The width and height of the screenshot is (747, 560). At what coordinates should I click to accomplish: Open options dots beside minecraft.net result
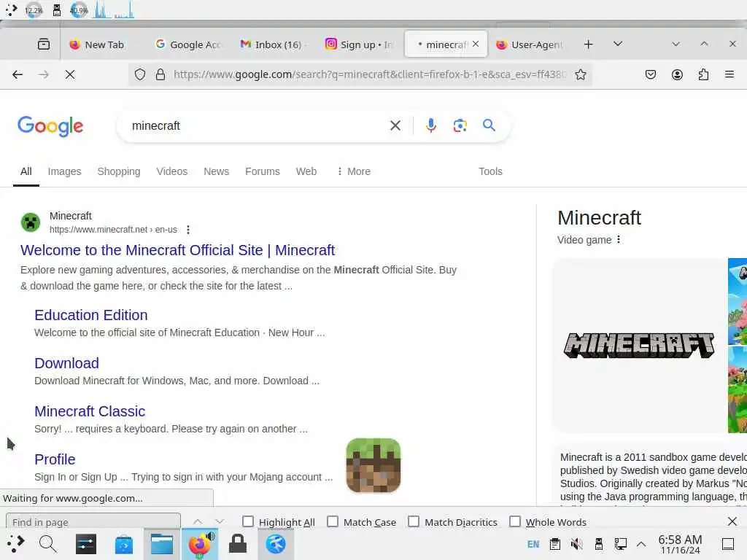(188, 230)
